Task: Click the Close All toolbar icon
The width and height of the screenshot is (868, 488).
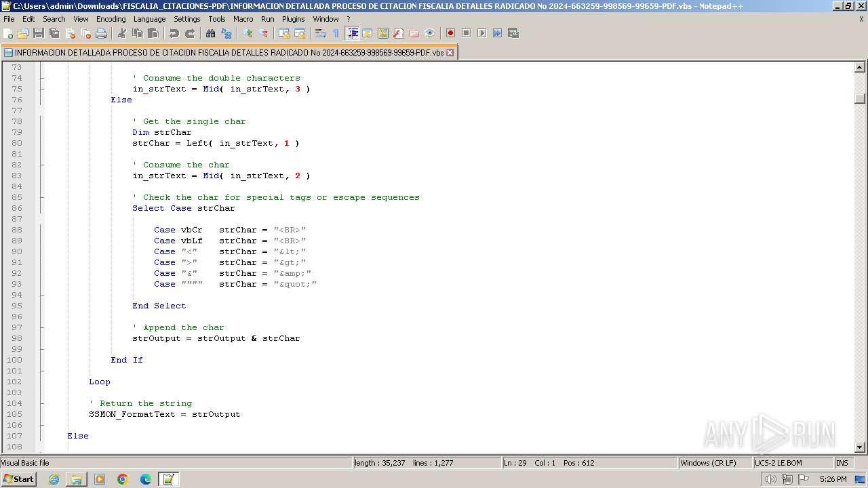Action: (85, 33)
